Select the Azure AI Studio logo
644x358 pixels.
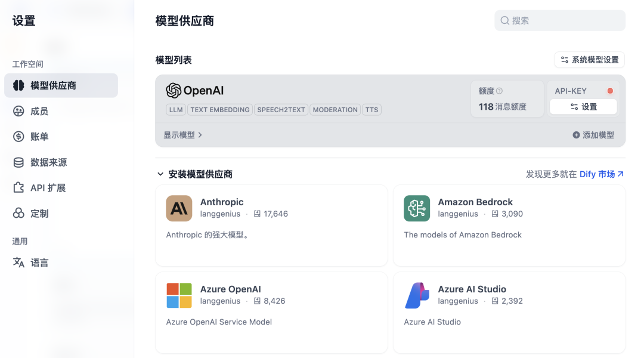pyautogui.click(x=417, y=295)
